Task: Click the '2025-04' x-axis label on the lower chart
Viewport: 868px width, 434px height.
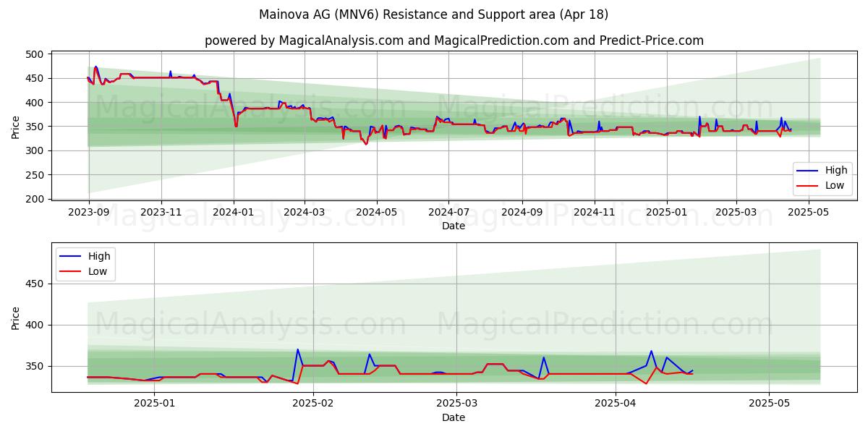Action: (x=616, y=404)
